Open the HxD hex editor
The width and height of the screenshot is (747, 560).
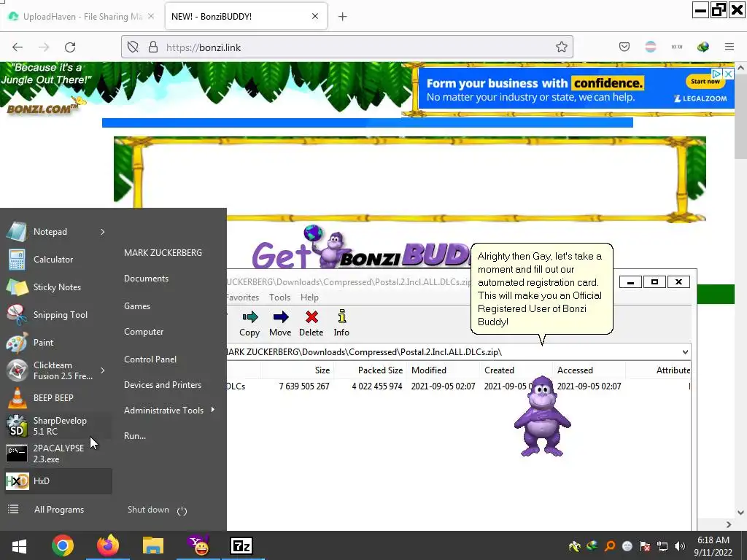coord(58,481)
